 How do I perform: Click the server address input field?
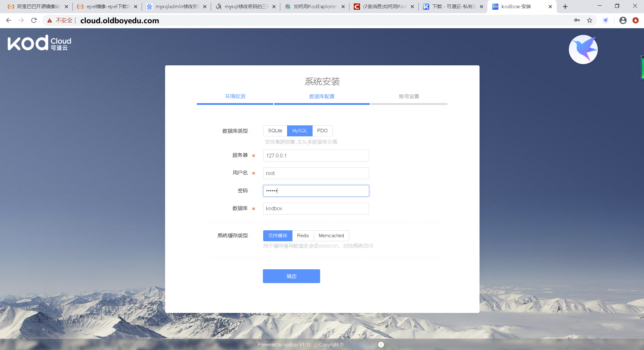[x=316, y=156]
